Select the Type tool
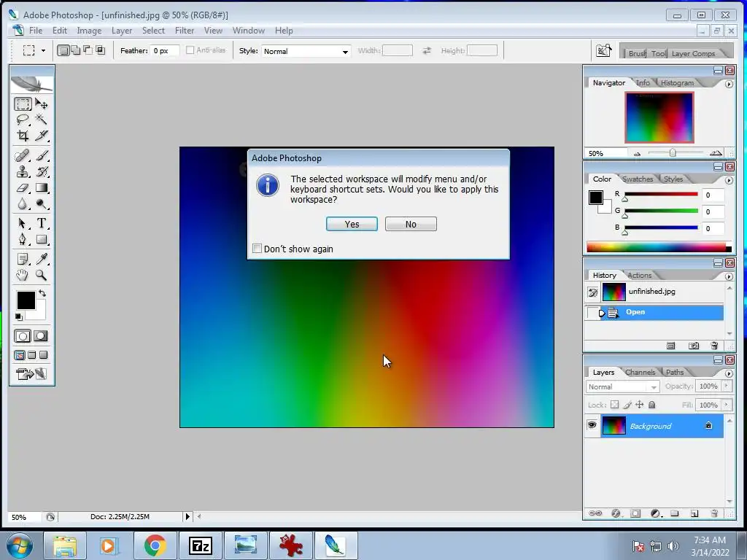Image resolution: width=747 pixels, height=560 pixels. pos(42,223)
